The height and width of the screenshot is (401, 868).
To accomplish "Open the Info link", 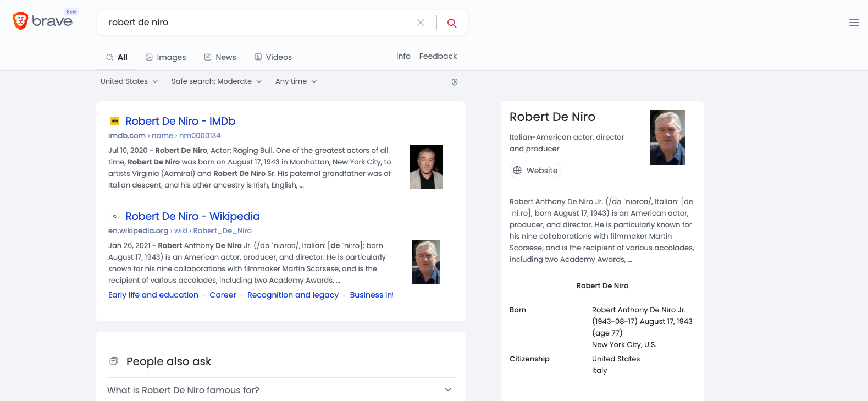I will coord(403,56).
